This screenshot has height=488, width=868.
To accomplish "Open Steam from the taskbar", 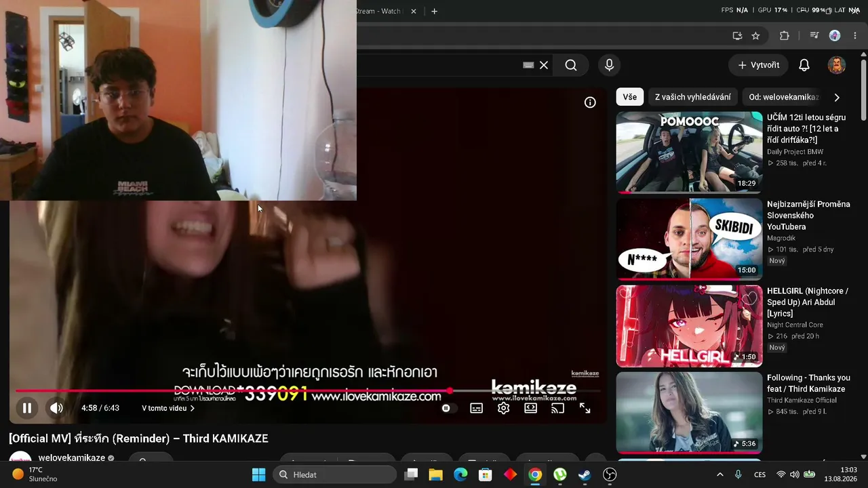I will pos(585,474).
